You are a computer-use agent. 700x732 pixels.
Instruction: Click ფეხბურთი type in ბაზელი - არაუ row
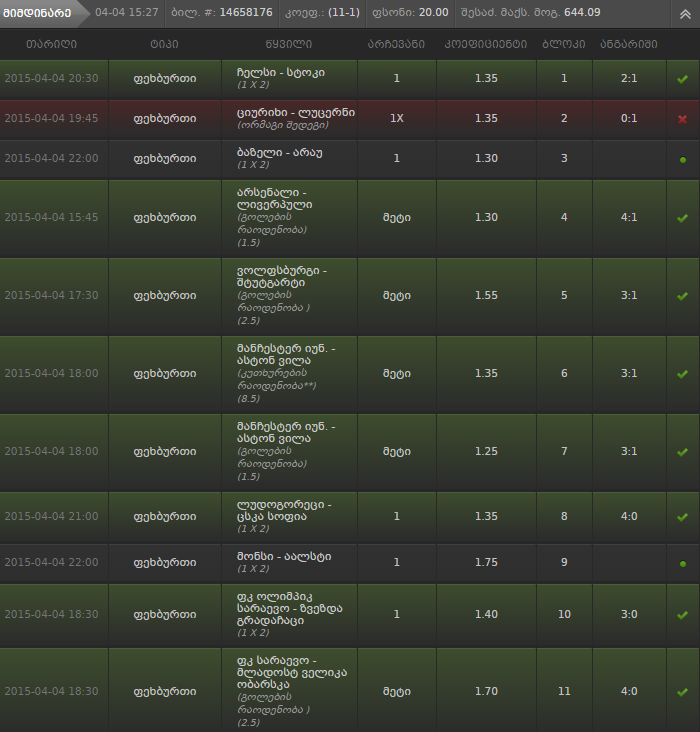click(165, 159)
